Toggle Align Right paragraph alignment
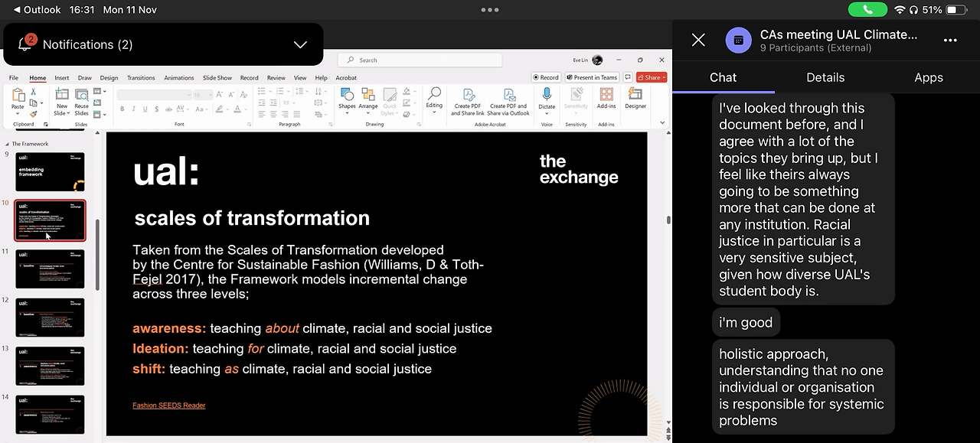The height and width of the screenshot is (443, 980). pos(285,114)
